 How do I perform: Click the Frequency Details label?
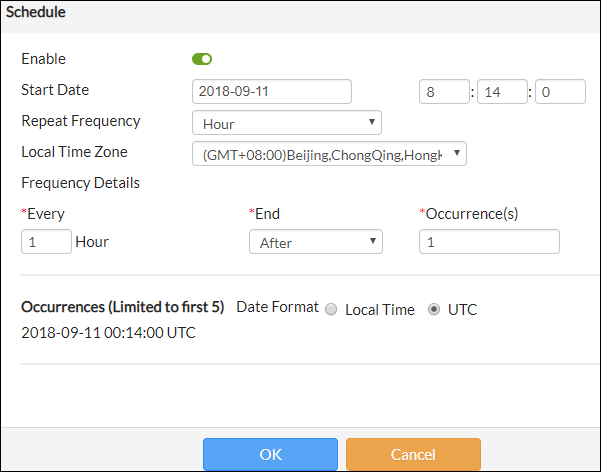coord(80,183)
